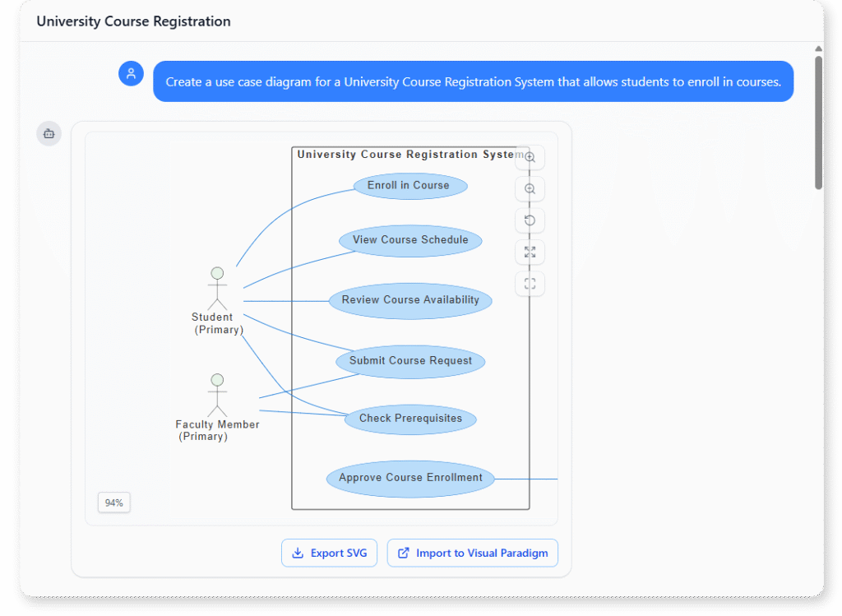Click the Fit to Screen expand icon
Image resolution: width=842 pixels, height=616 pixels.
click(530, 252)
